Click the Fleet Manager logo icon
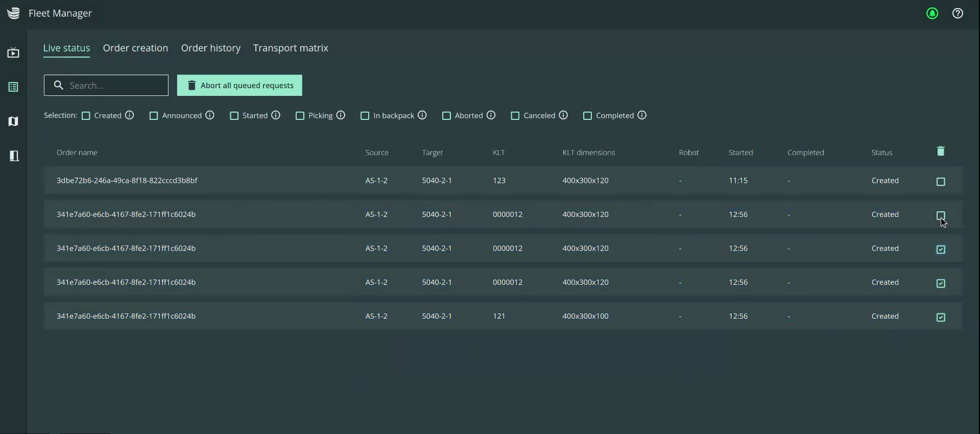This screenshot has height=434, width=980. tap(13, 13)
